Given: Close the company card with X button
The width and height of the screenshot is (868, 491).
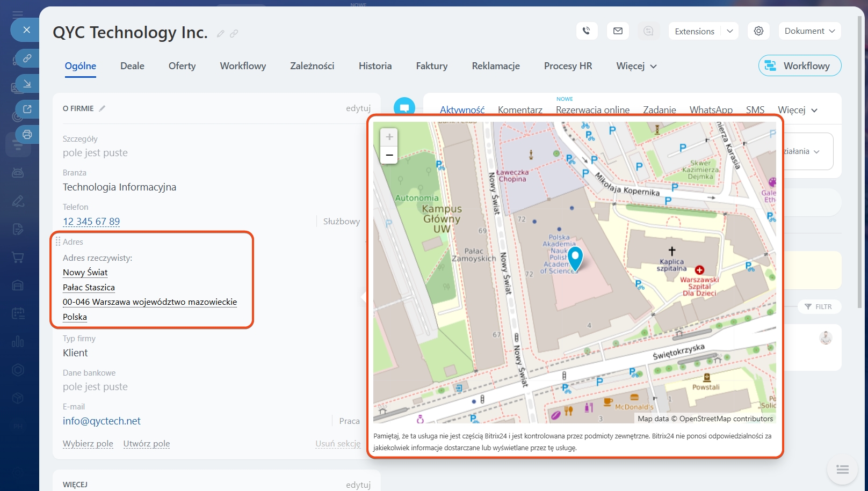Looking at the screenshot, I should 26,30.
